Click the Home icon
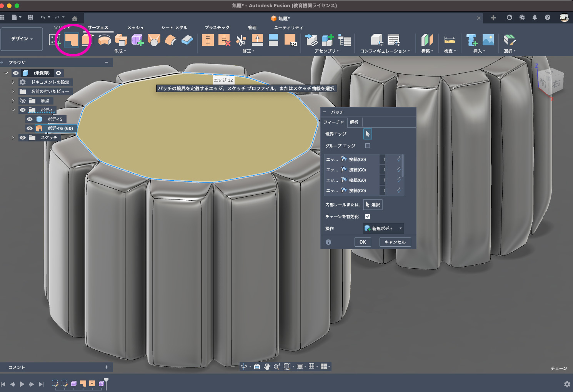The width and height of the screenshot is (573, 392). (75, 18)
